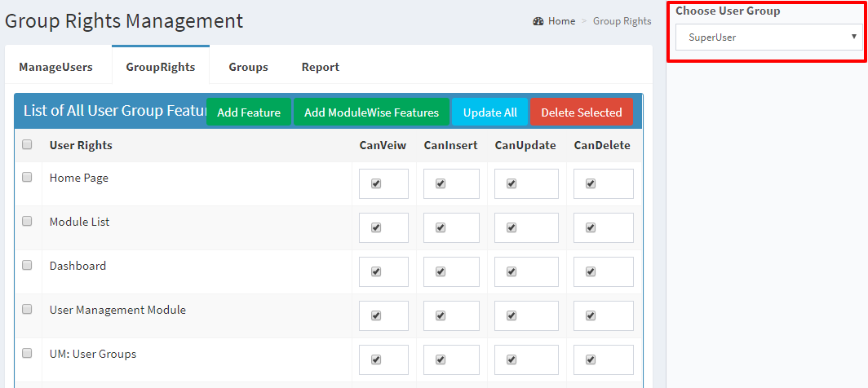This screenshot has width=868, height=388.
Task: Select the UM: User Groups row checkbox
Action: point(27,353)
